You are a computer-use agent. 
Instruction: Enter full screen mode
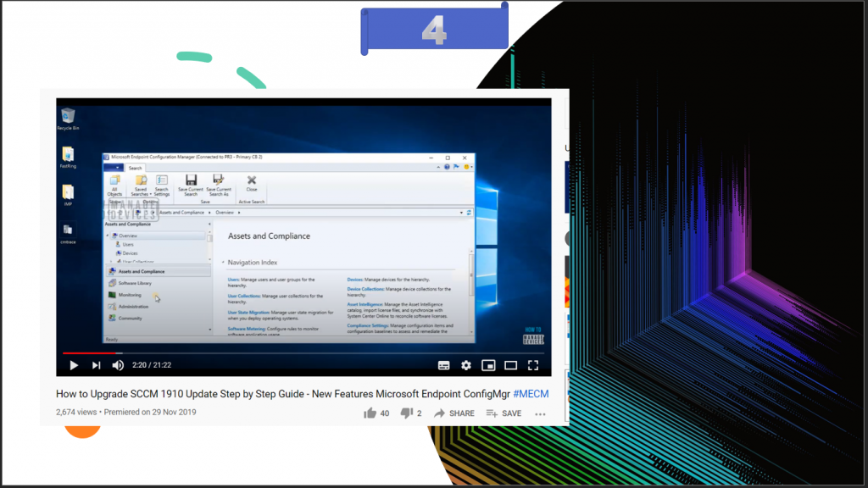pyautogui.click(x=533, y=365)
